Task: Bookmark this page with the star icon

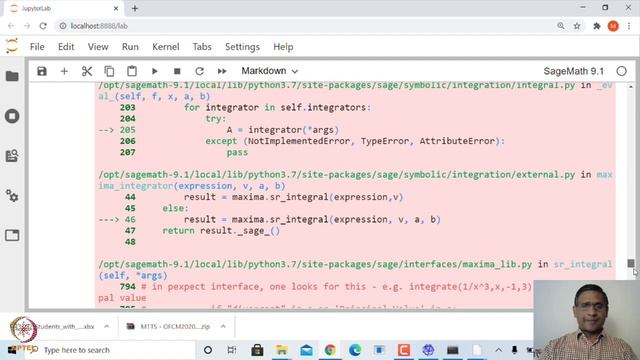Action: pyautogui.click(x=577, y=26)
